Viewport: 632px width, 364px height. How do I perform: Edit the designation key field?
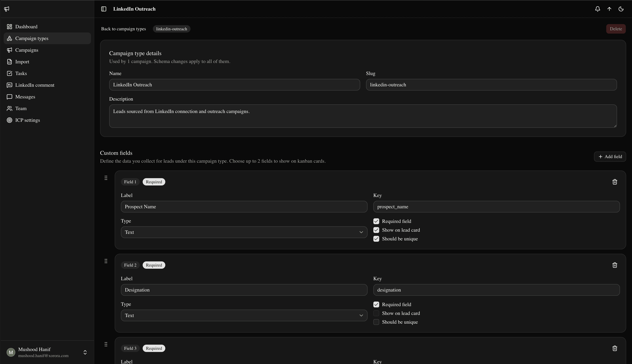click(x=496, y=290)
